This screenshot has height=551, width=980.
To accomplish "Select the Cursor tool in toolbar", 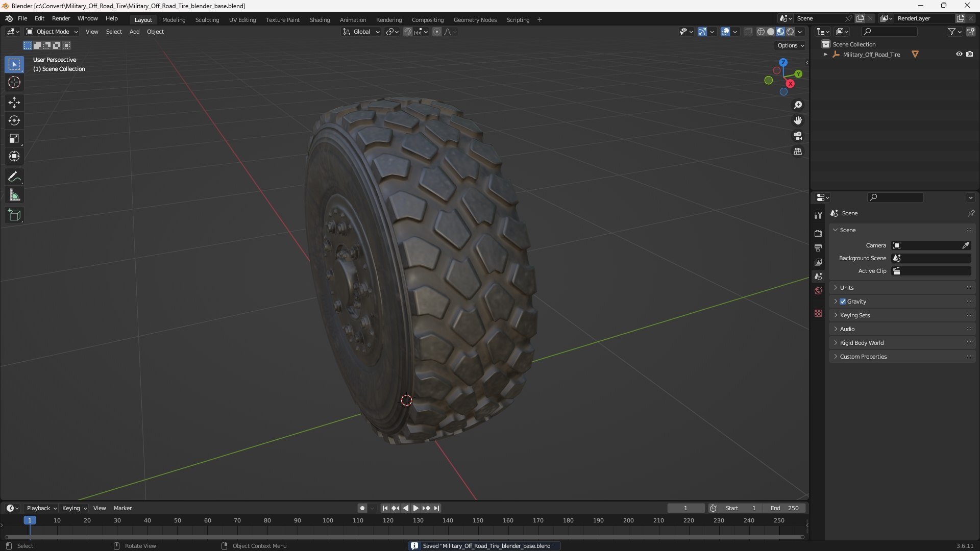I will click(14, 82).
